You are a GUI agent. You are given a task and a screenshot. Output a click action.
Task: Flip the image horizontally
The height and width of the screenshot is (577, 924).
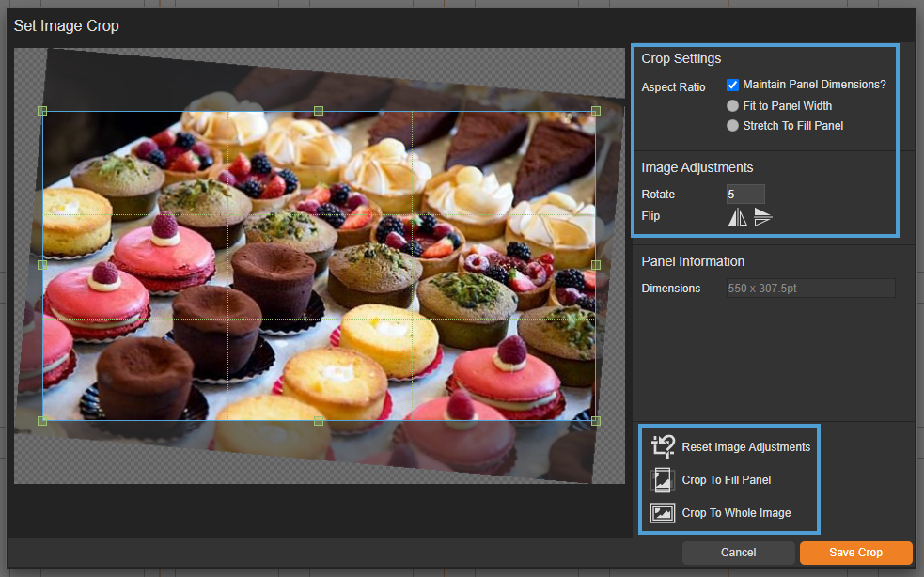pyautogui.click(x=738, y=217)
